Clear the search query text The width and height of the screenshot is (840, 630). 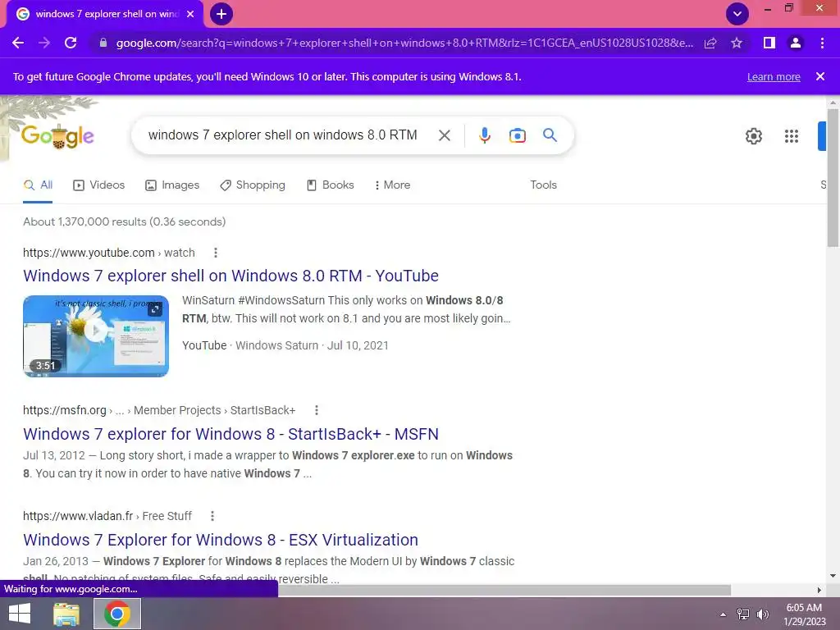[444, 135]
